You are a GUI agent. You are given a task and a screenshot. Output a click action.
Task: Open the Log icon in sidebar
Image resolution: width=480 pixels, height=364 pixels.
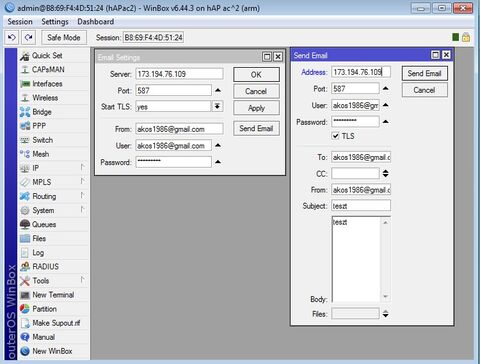tap(25, 253)
